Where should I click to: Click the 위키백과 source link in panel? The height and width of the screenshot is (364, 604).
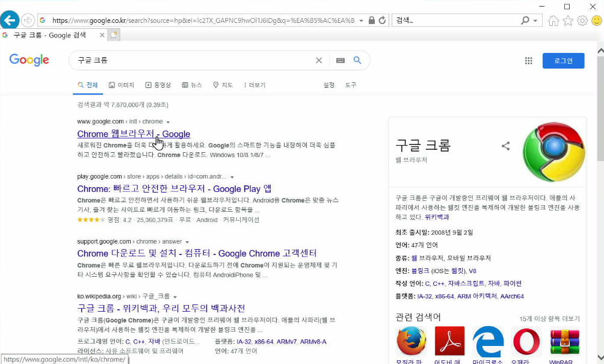pyautogui.click(x=437, y=217)
